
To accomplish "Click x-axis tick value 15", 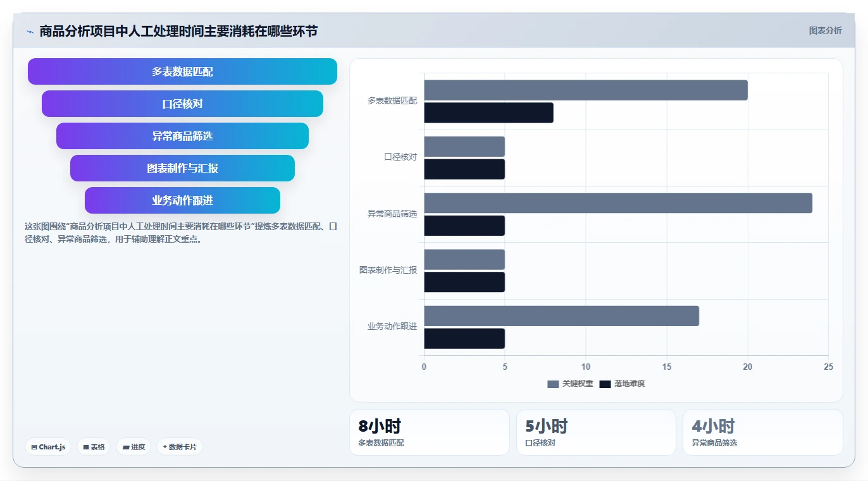I will pos(667,367).
